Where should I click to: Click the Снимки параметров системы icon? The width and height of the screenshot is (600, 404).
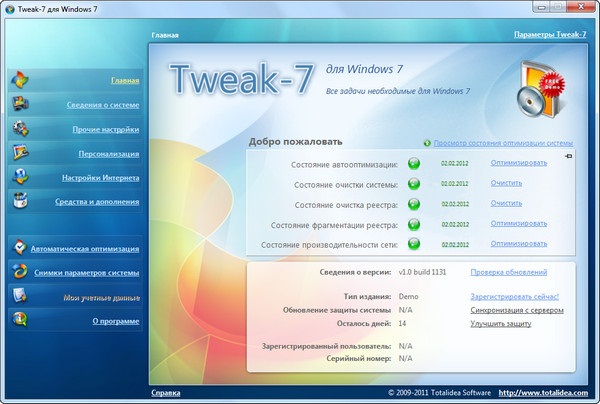point(21,271)
